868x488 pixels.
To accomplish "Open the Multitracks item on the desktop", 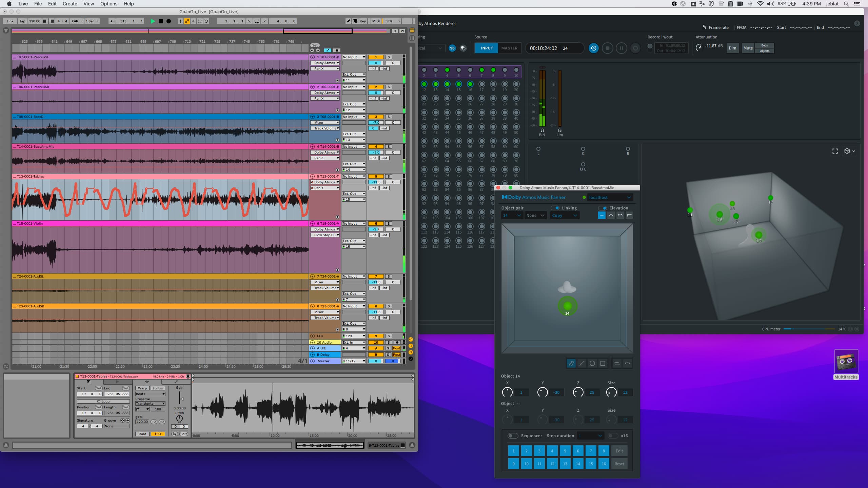I will (846, 361).
